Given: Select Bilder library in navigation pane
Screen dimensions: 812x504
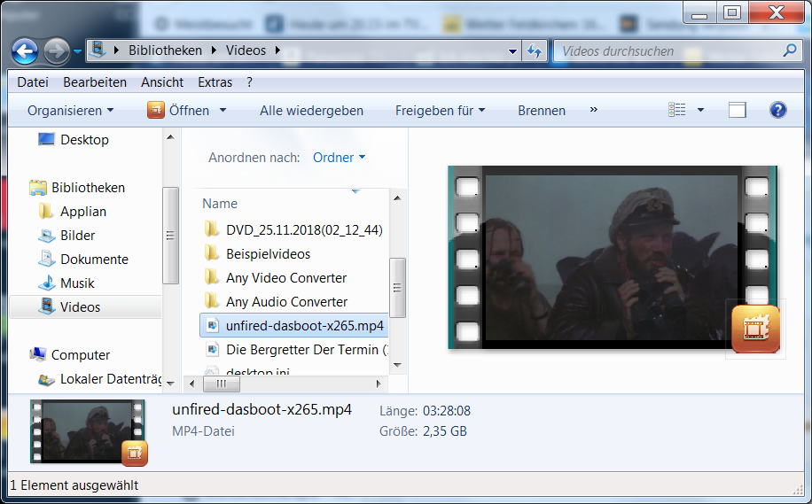Looking at the screenshot, I should pyautogui.click(x=78, y=236).
